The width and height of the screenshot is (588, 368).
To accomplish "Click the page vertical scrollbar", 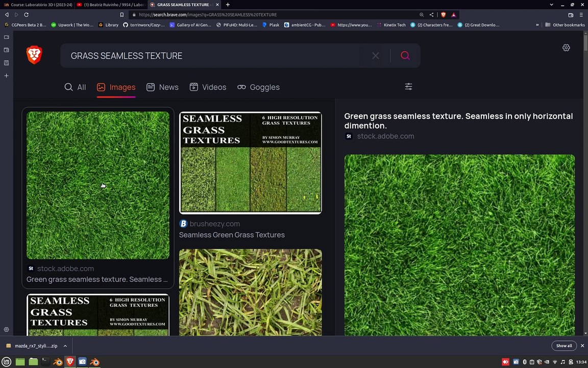I will (x=585, y=43).
